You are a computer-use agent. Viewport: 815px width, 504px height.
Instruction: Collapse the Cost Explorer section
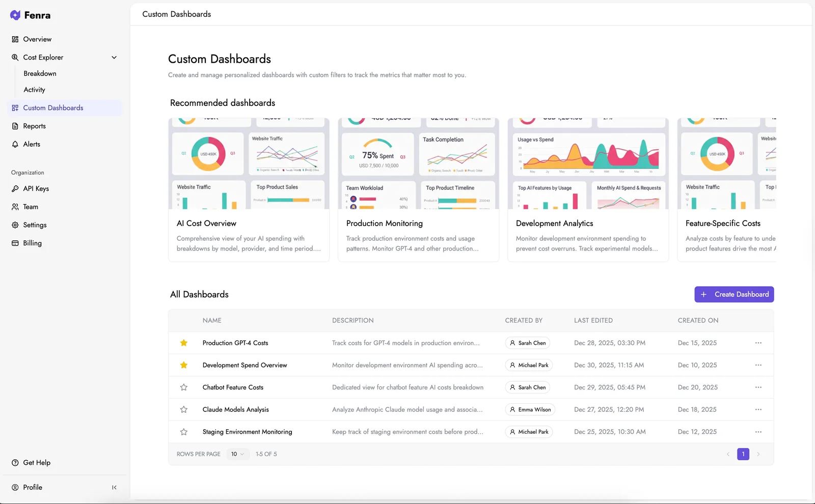click(x=114, y=57)
